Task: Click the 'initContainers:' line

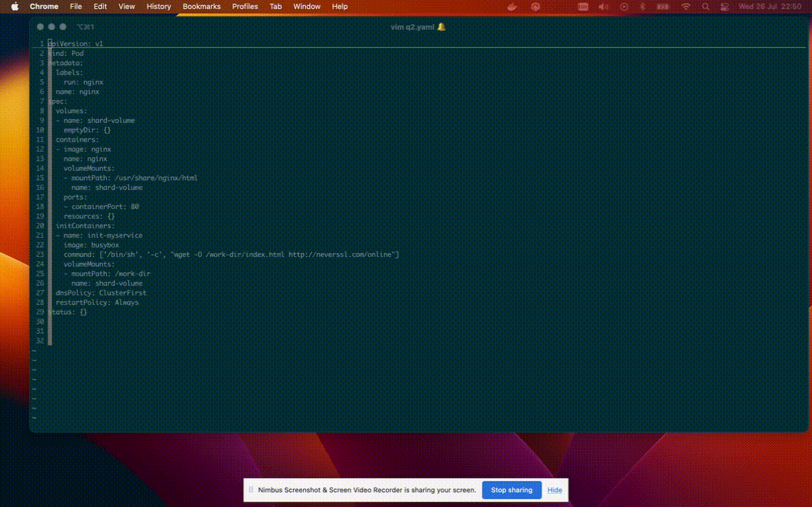Action: click(x=86, y=225)
